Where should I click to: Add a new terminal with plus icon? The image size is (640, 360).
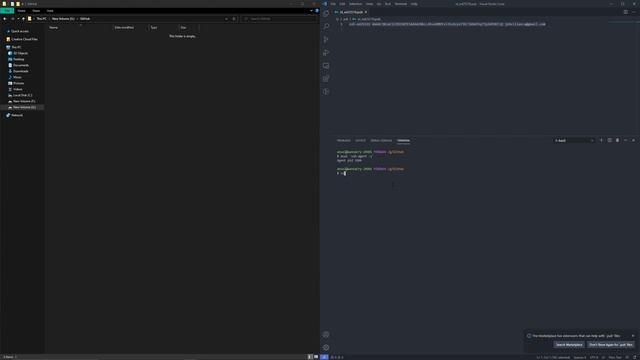pyautogui.click(x=601, y=140)
